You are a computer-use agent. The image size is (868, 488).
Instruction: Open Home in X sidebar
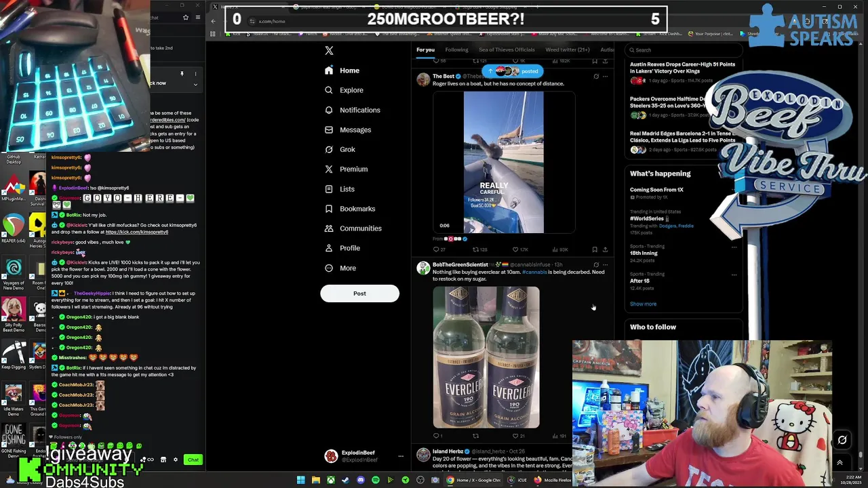(342, 70)
